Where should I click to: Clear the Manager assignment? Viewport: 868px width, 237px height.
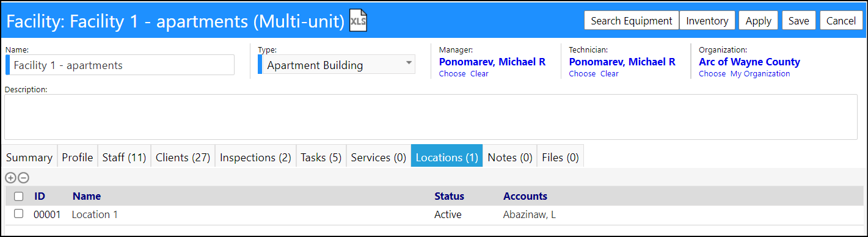[x=480, y=74]
